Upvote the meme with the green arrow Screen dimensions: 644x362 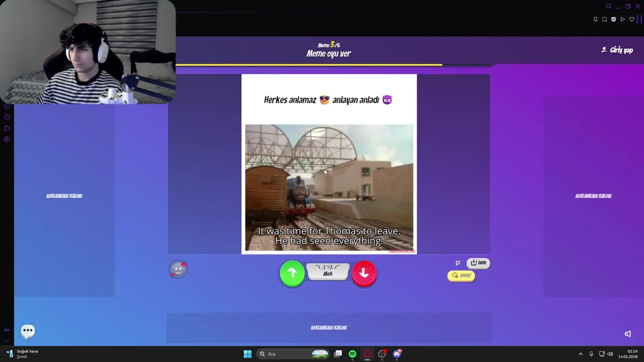coord(292,273)
